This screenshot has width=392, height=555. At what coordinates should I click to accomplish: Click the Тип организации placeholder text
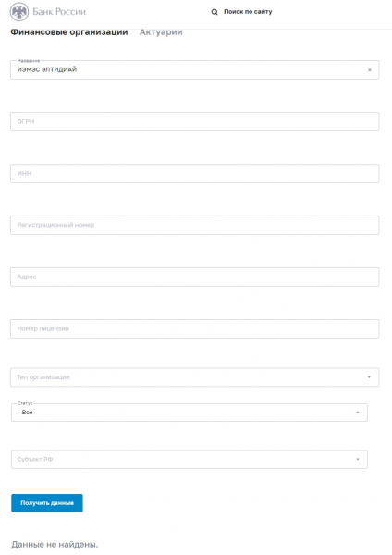(43, 377)
